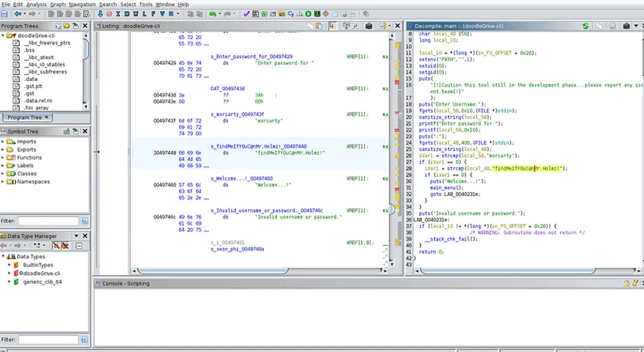Screen dimensions: 644x352
Task: Expand the Functions folder in the Symbol Tree
Action: [3, 158]
